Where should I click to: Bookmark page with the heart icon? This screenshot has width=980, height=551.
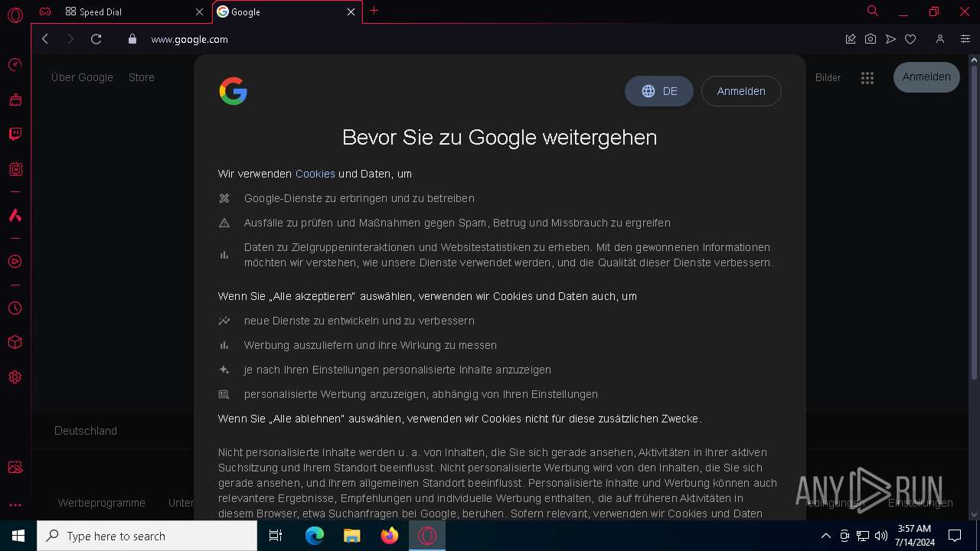910,39
